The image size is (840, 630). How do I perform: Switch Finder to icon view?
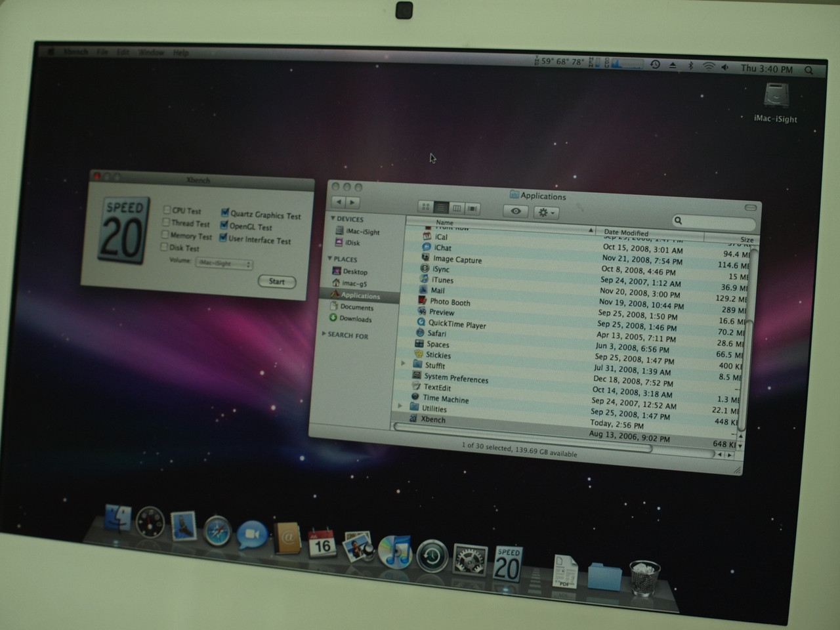click(425, 207)
